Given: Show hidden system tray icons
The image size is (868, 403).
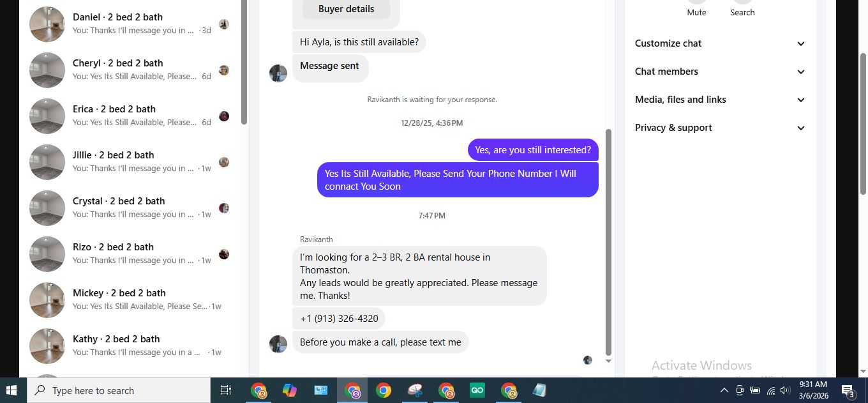Looking at the screenshot, I should 724,390.
